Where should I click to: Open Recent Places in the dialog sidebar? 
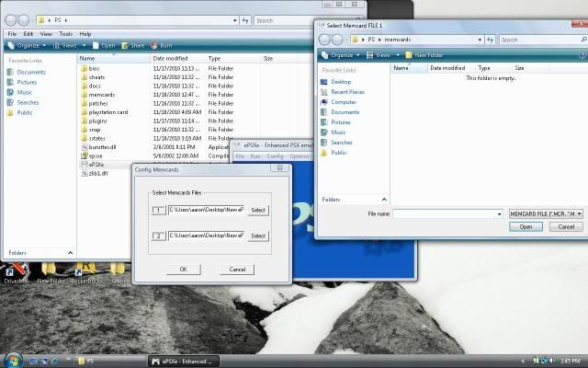[x=346, y=92]
